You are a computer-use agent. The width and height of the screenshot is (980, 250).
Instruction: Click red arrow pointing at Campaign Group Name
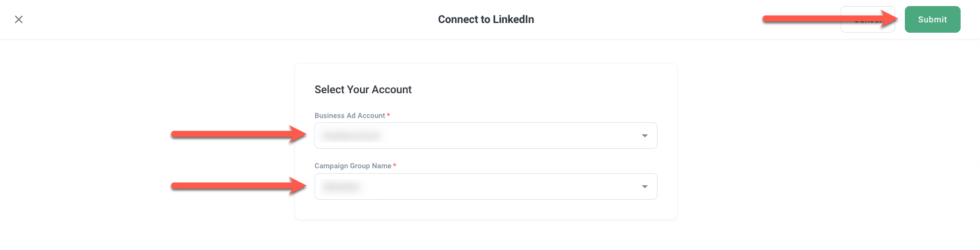point(238,186)
